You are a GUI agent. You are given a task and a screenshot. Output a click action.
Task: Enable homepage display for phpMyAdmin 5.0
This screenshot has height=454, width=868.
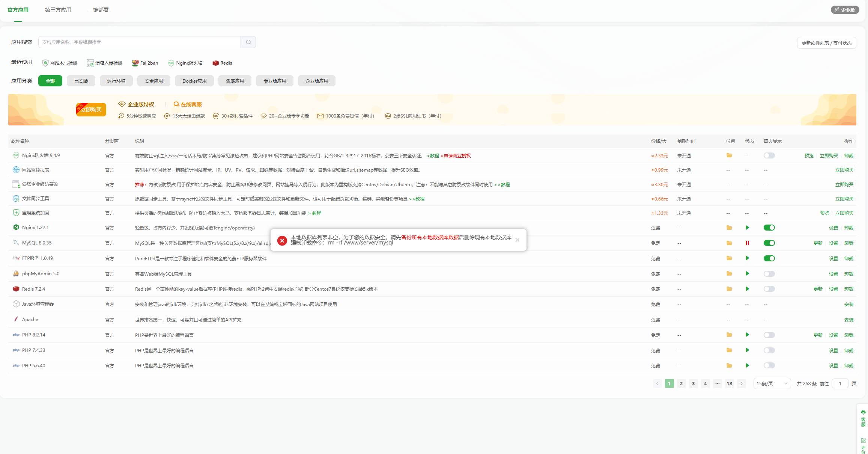pyautogui.click(x=769, y=274)
